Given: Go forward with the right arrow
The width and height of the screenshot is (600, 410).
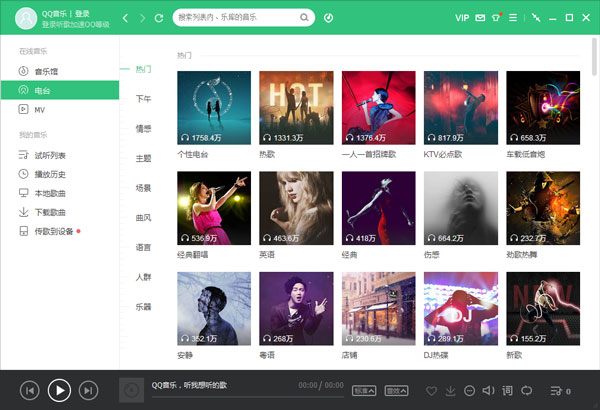Looking at the screenshot, I should (142, 18).
